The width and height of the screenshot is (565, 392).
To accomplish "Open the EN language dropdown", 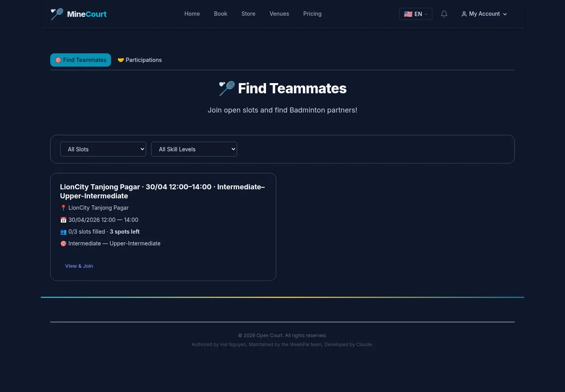I will [416, 14].
